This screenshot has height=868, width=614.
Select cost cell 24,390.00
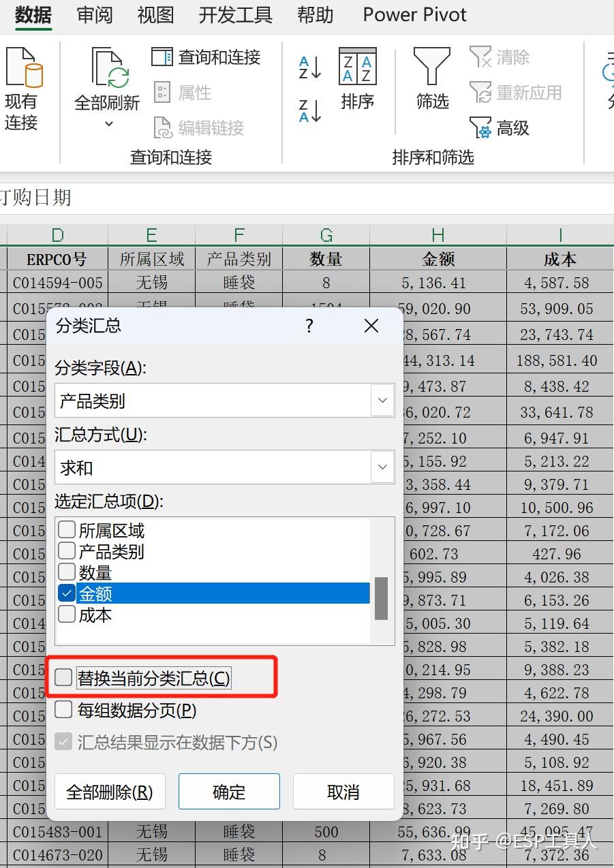[x=560, y=716]
